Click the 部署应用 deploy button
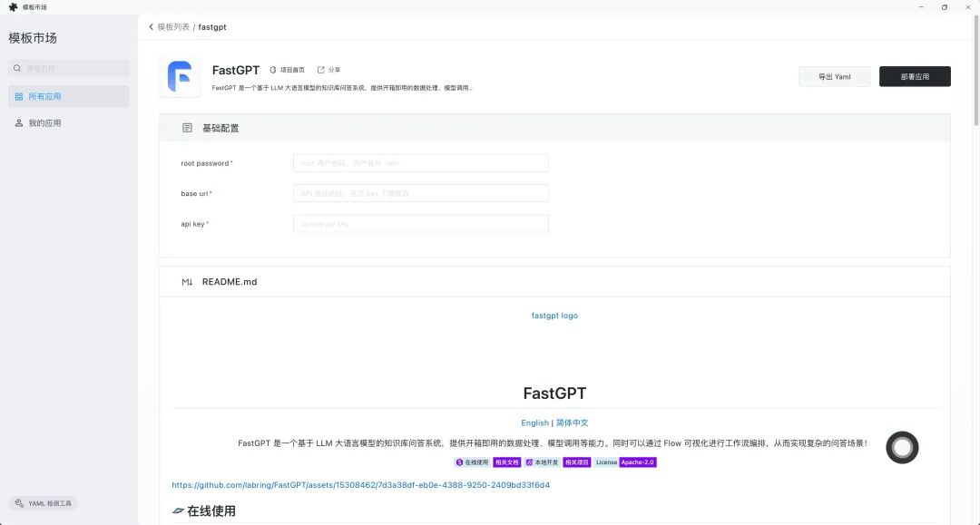 [x=915, y=77]
